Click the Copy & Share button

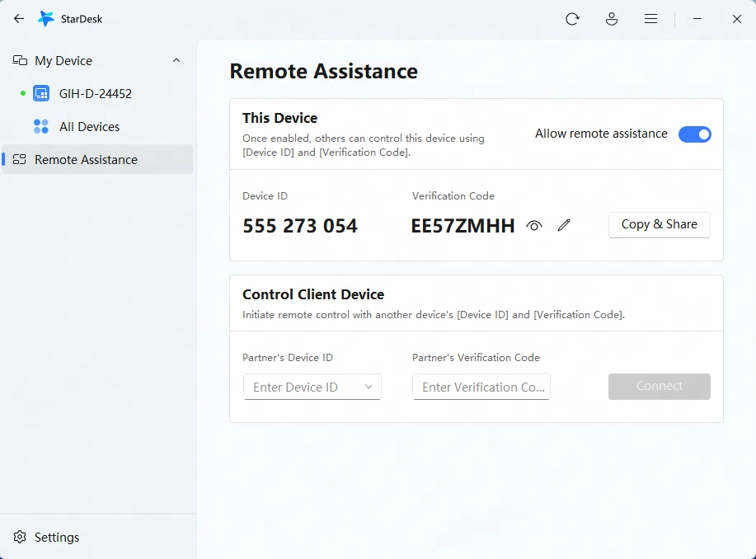pos(659,225)
